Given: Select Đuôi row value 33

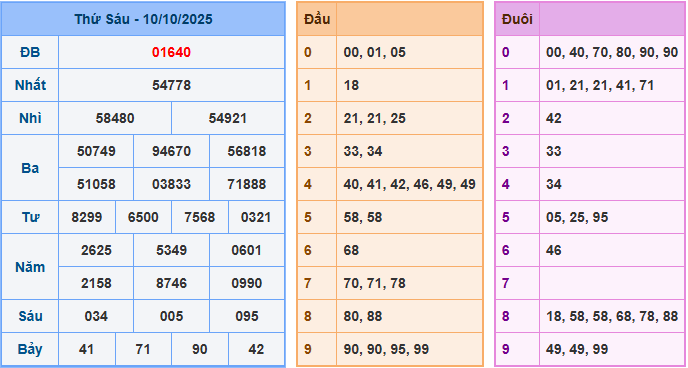Looking at the screenshot, I should 554,151.
